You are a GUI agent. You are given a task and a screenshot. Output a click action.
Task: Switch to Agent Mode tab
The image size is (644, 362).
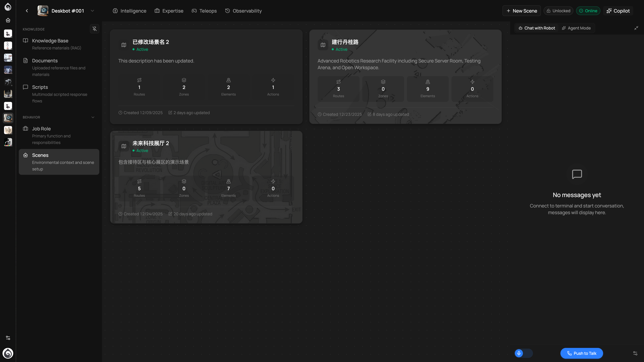coord(576,28)
